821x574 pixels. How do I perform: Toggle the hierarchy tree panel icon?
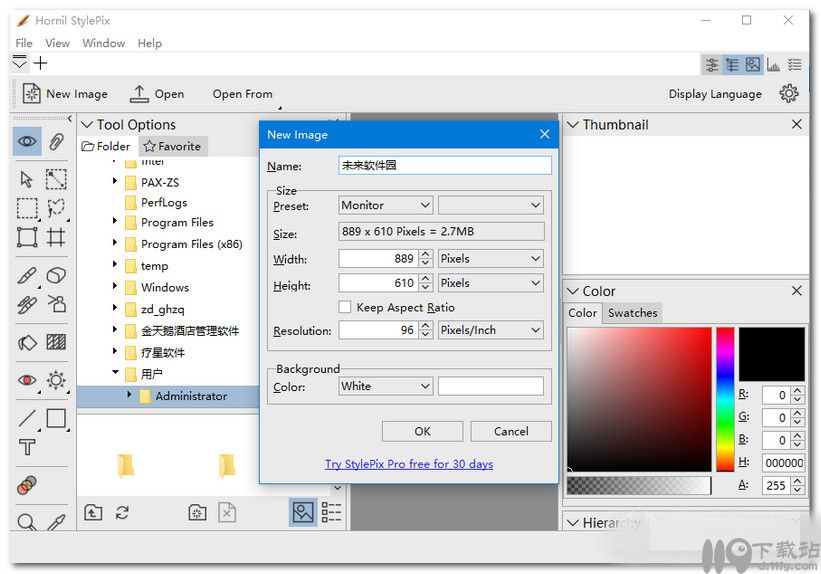pyautogui.click(x=732, y=65)
